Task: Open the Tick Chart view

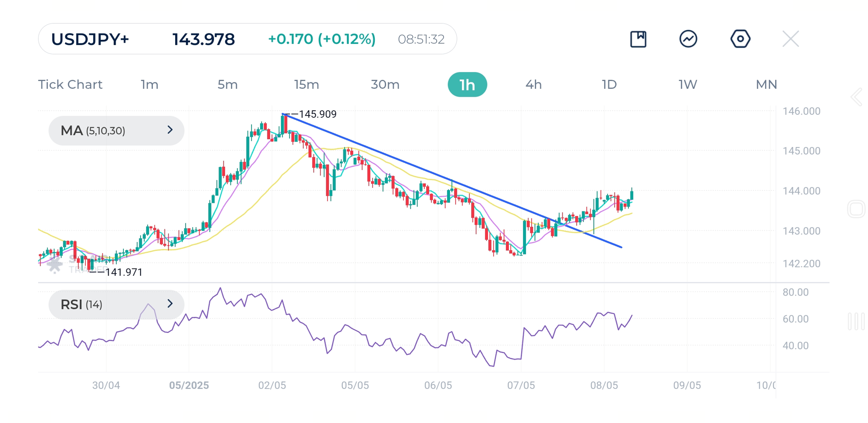Action: click(70, 85)
